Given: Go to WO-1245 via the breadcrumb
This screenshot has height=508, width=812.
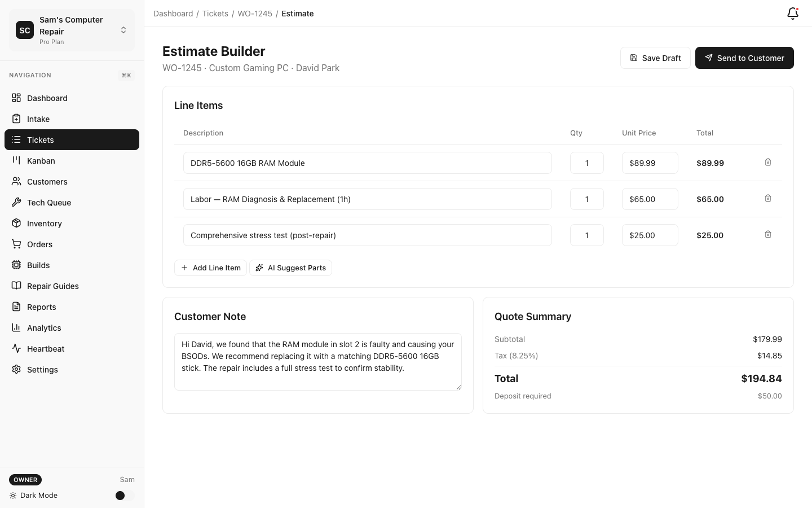Looking at the screenshot, I should point(255,13).
